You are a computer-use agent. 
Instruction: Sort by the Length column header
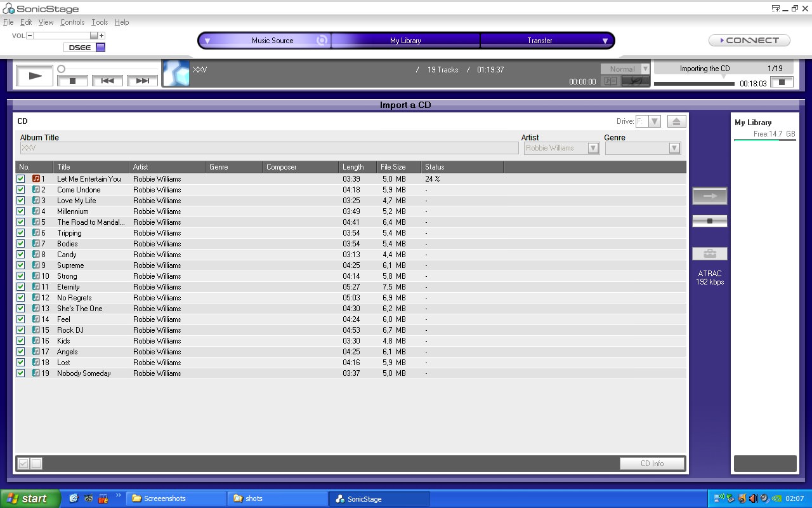coord(358,167)
